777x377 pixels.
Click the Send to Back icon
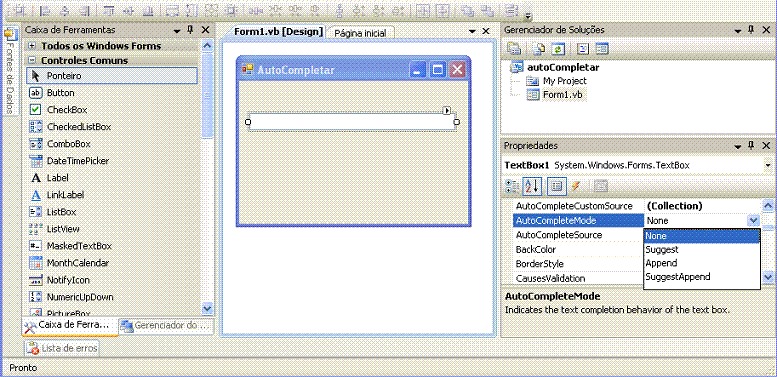tap(487, 10)
